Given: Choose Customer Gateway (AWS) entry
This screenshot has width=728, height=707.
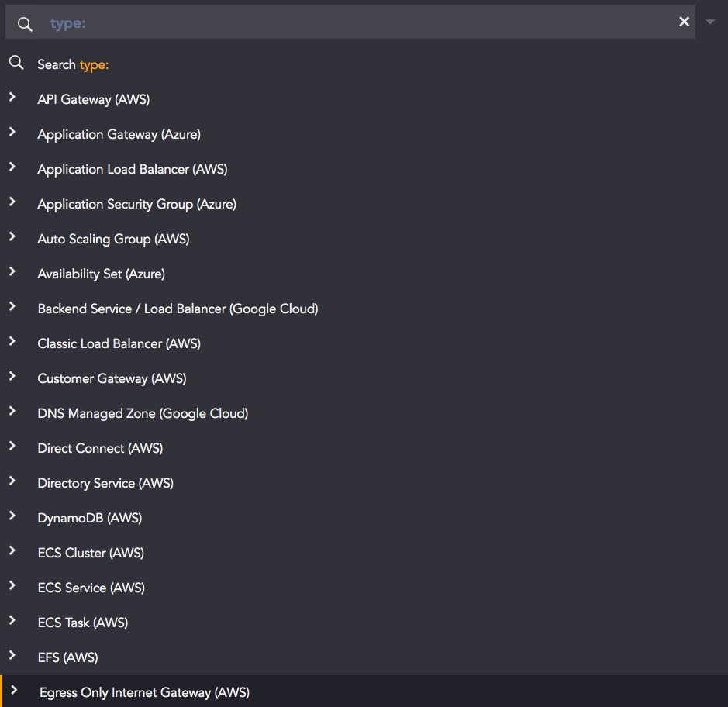Looking at the screenshot, I should 112,378.
